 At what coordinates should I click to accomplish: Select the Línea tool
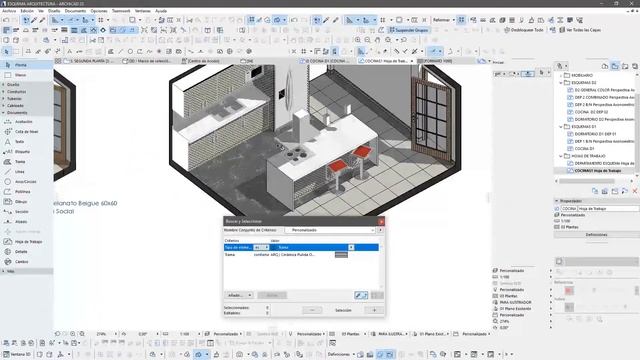(26, 172)
